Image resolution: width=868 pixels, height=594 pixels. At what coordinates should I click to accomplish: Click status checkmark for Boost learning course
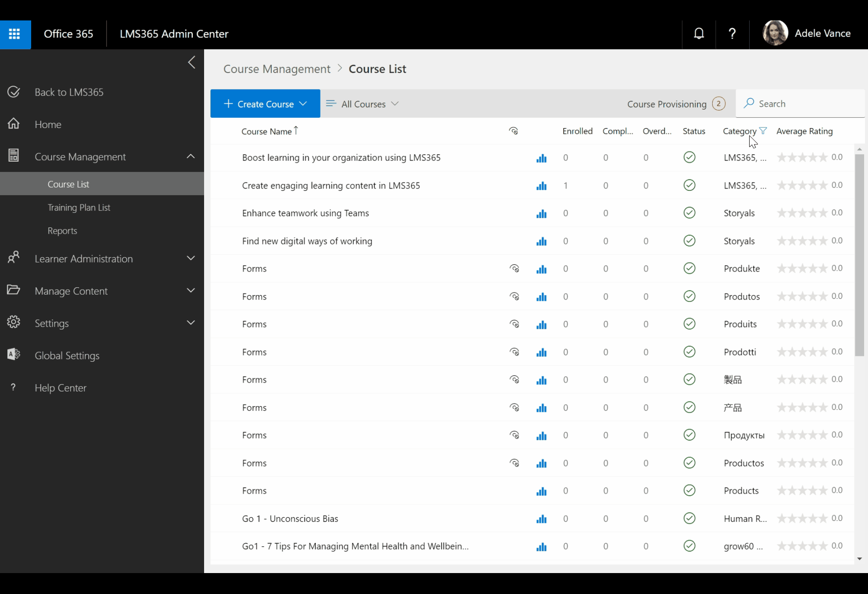click(x=689, y=157)
